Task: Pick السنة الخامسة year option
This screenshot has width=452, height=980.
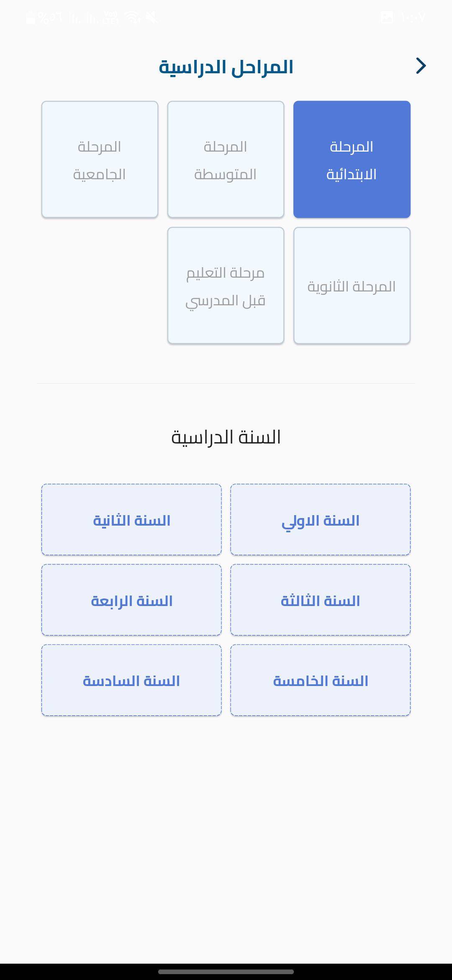Action: (x=320, y=681)
